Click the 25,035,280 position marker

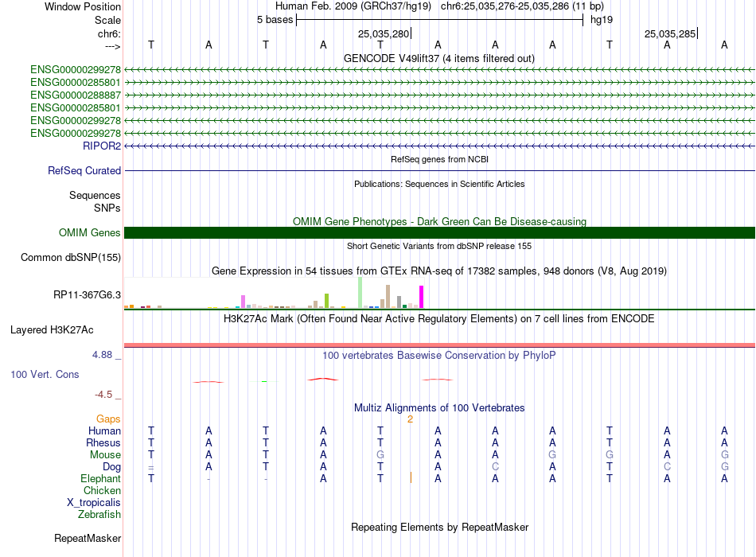pyautogui.click(x=384, y=33)
